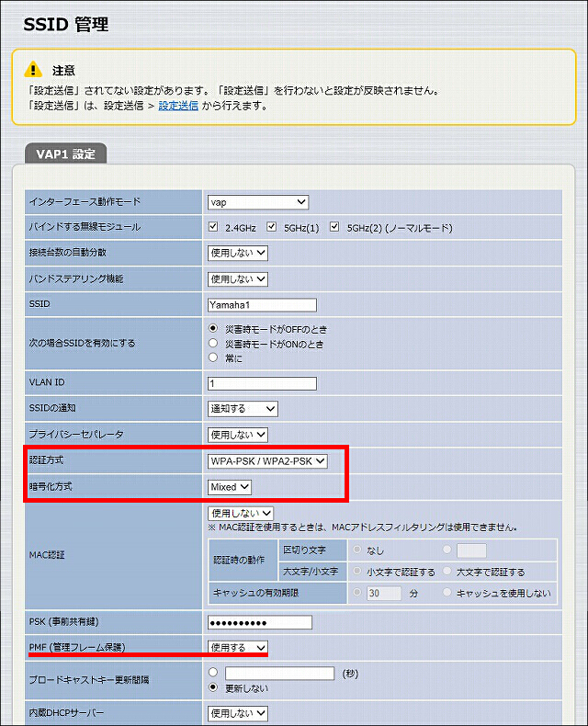
Task: Click the cache expiry minutes field showing 30
Action: 384,593
